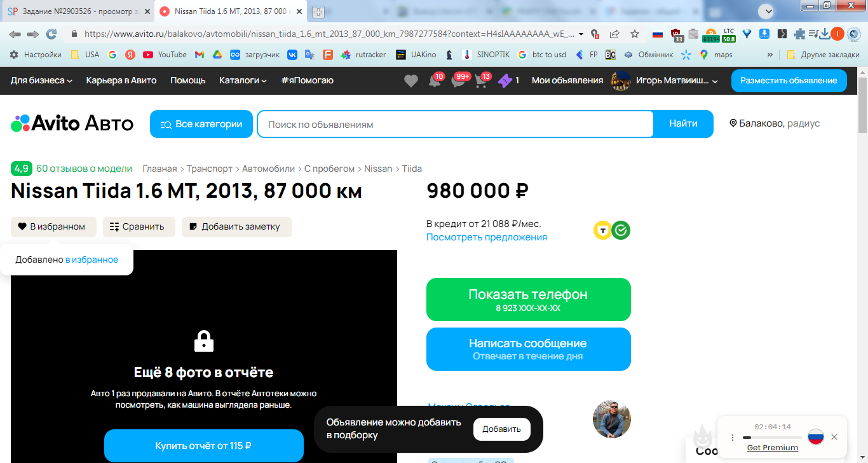Viewport: 868px width, 463px height.
Task: Open the в избранное link in tooltip
Action: (92, 259)
